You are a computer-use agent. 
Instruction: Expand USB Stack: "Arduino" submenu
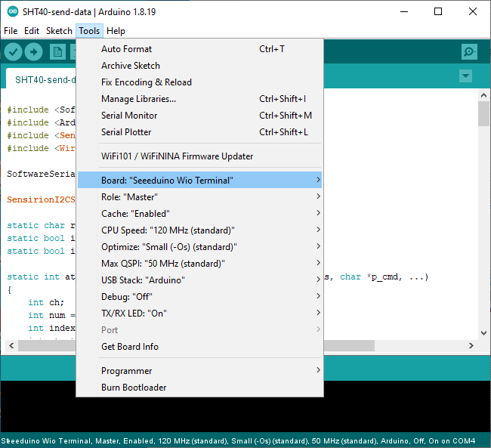pos(199,280)
